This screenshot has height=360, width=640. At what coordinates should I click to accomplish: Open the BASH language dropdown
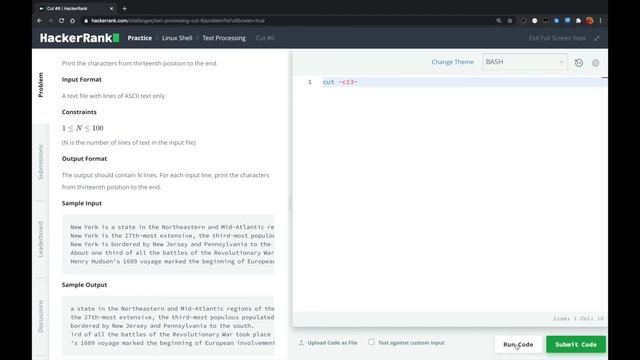[x=524, y=62]
